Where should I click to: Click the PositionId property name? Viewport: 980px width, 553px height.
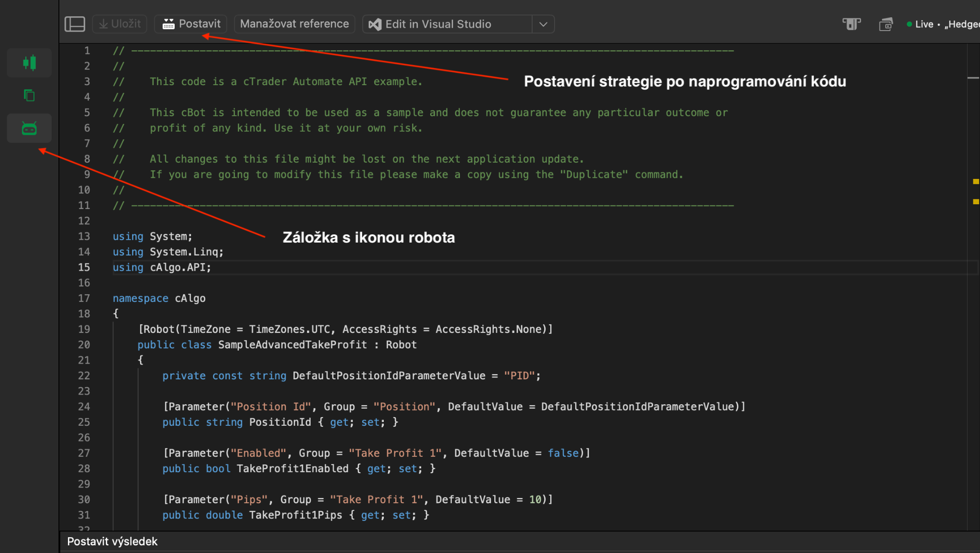tap(280, 422)
